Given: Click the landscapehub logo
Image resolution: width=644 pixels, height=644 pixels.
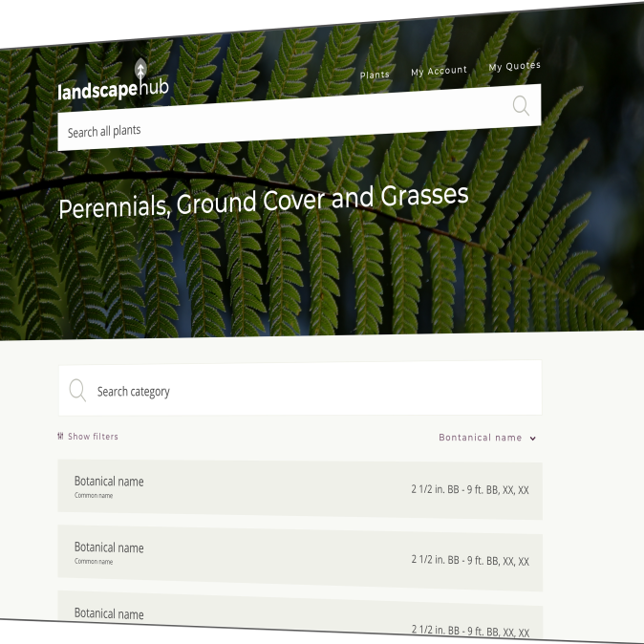Looking at the screenshot, I should [113, 87].
